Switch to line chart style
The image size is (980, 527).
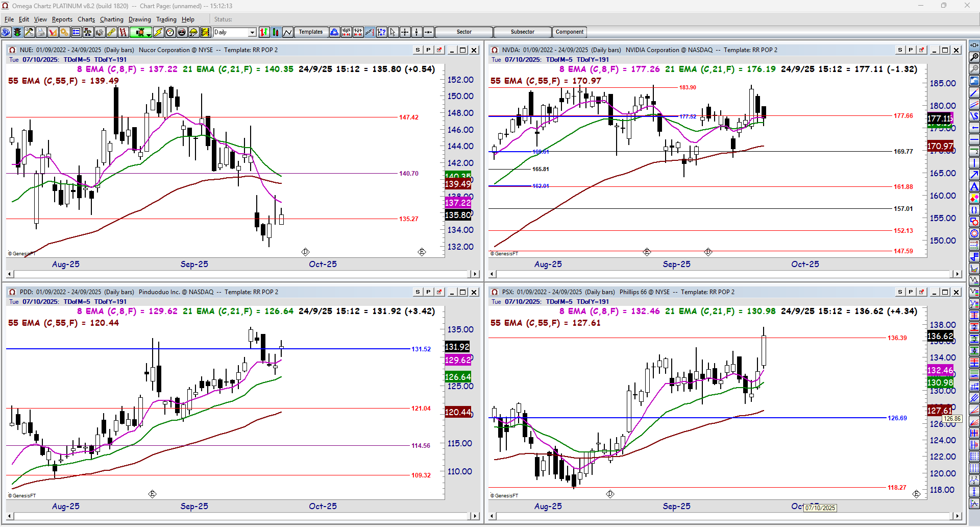tap(287, 32)
